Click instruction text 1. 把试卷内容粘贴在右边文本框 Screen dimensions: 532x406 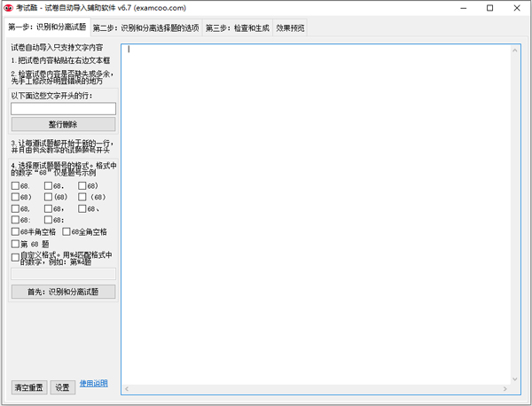60,60
